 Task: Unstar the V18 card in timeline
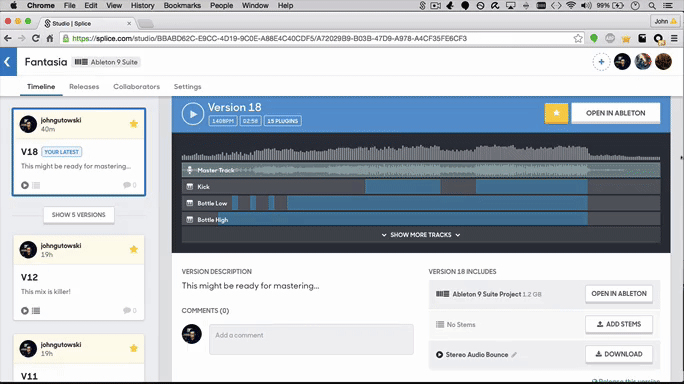coord(134,124)
